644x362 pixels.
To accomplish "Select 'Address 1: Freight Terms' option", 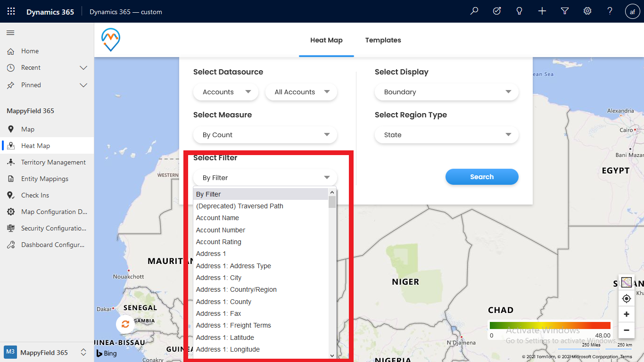I will click(x=261, y=325).
